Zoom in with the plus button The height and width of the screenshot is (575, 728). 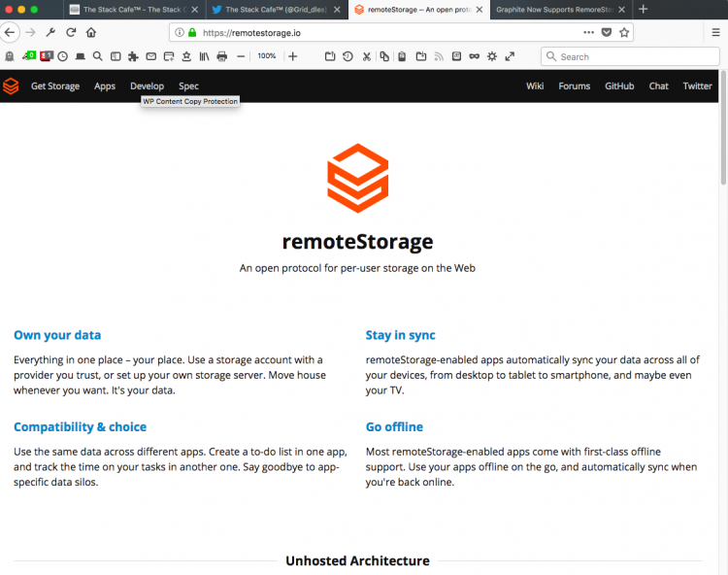click(x=292, y=56)
